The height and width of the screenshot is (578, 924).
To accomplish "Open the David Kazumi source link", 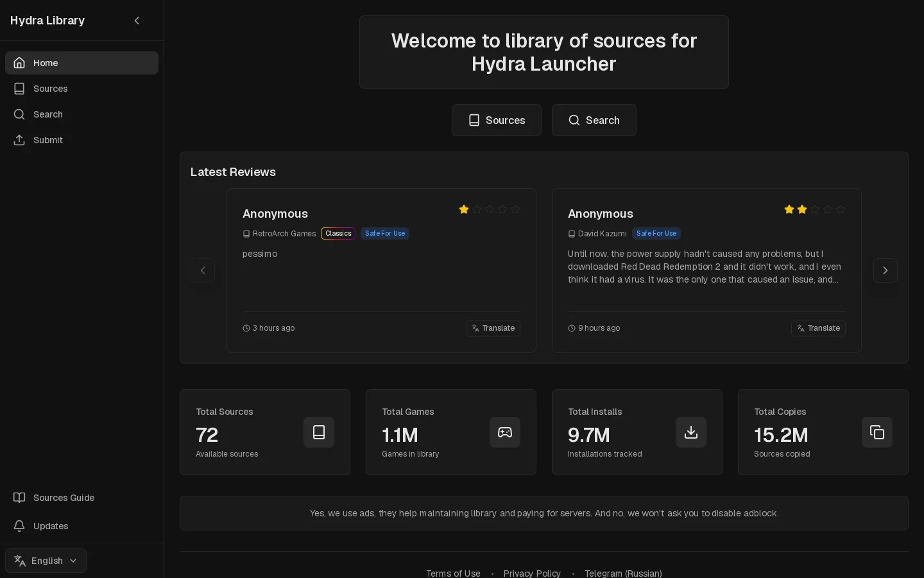I will coord(597,234).
